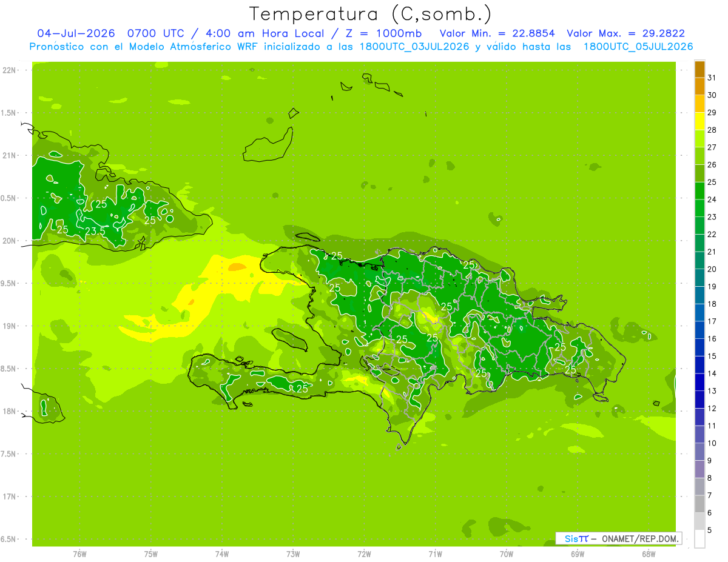Click the '17N' latitude axis label
728x562 pixels.
10,497
